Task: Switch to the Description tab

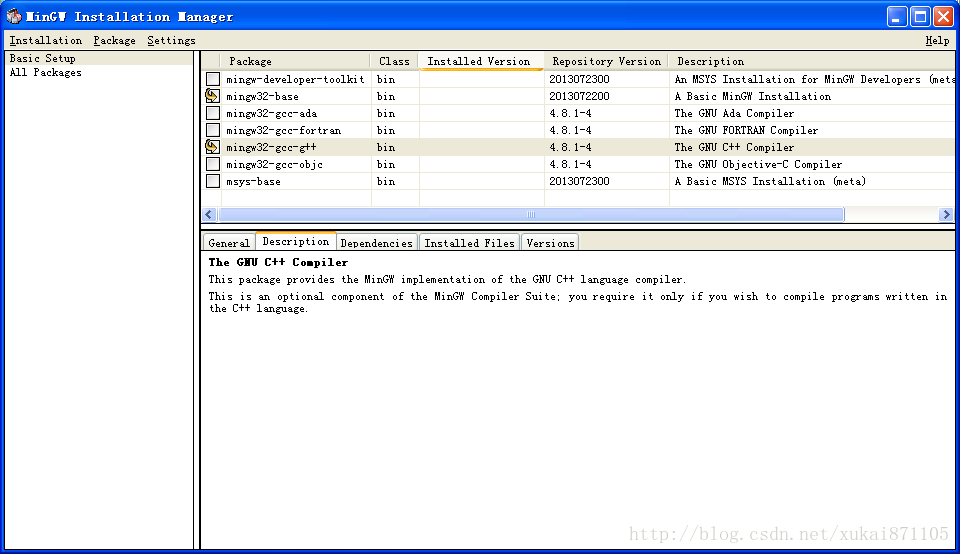Action: click(296, 241)
